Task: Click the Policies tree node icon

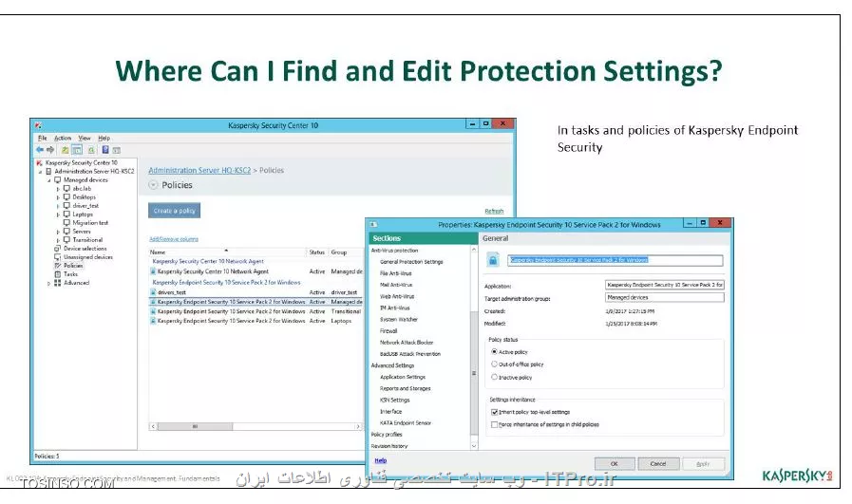Action: (58, 266)
